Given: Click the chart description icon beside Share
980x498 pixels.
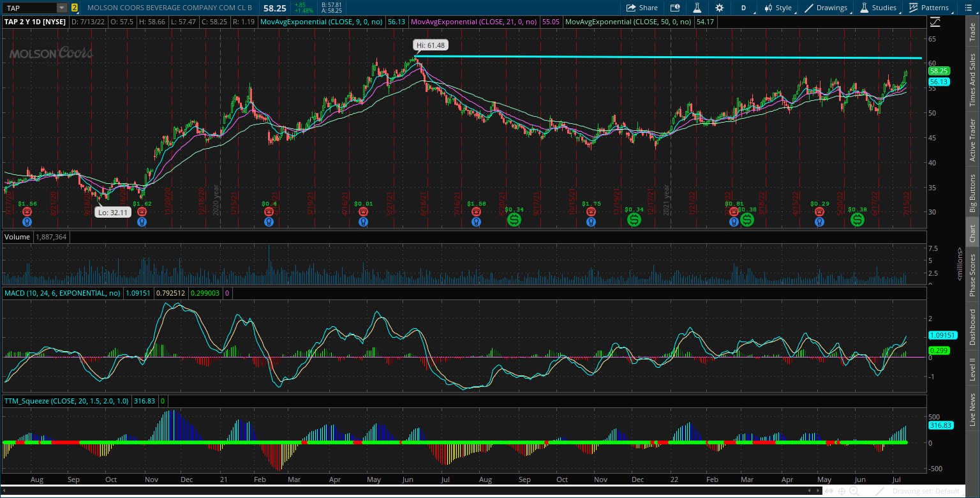Looking at the screenshot, I should click(x=675, y=8).
